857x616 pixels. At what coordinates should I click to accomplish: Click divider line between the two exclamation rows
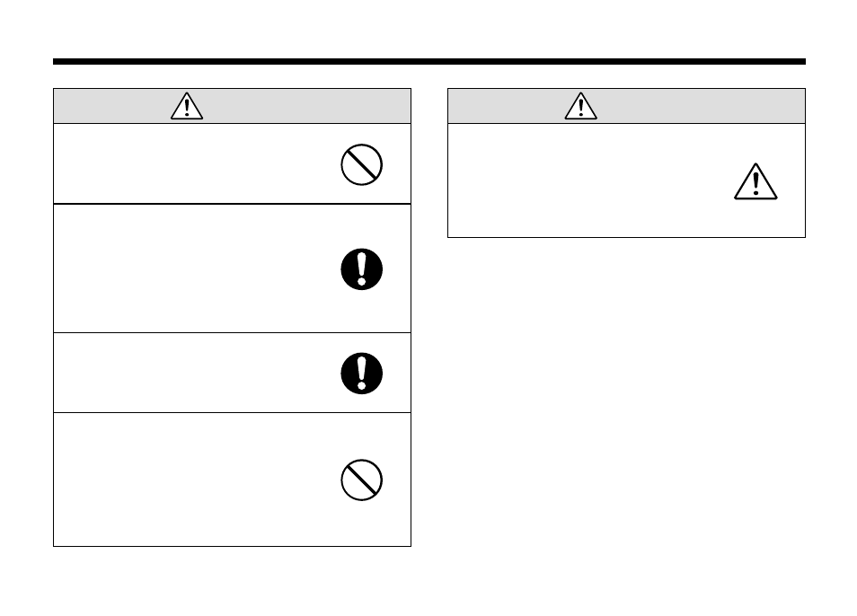tap(233, 332)
